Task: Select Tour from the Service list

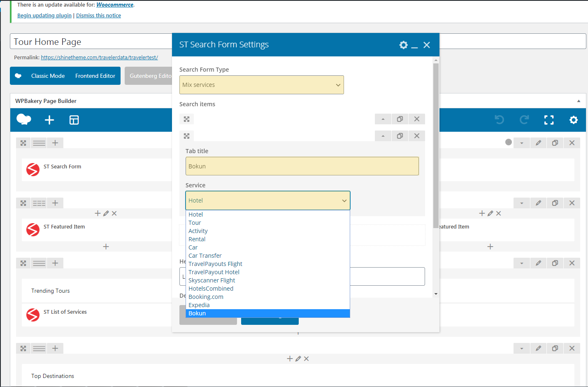Action: coord(268,223)
